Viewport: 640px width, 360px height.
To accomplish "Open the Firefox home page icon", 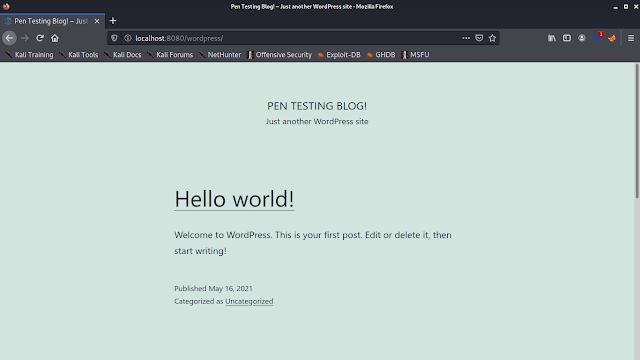I will (55, 38).
